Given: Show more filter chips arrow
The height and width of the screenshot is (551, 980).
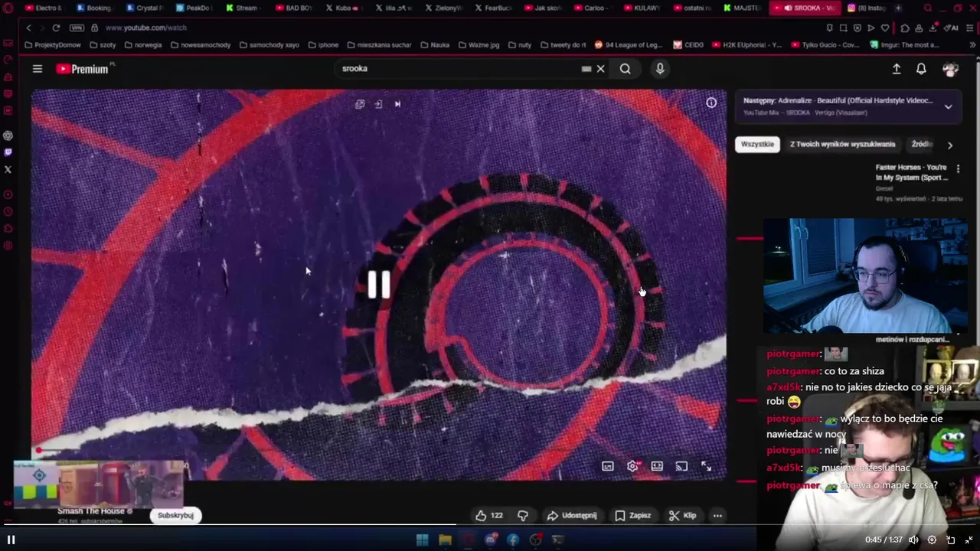Looking at the screenshot, I should tap(950, 145).
